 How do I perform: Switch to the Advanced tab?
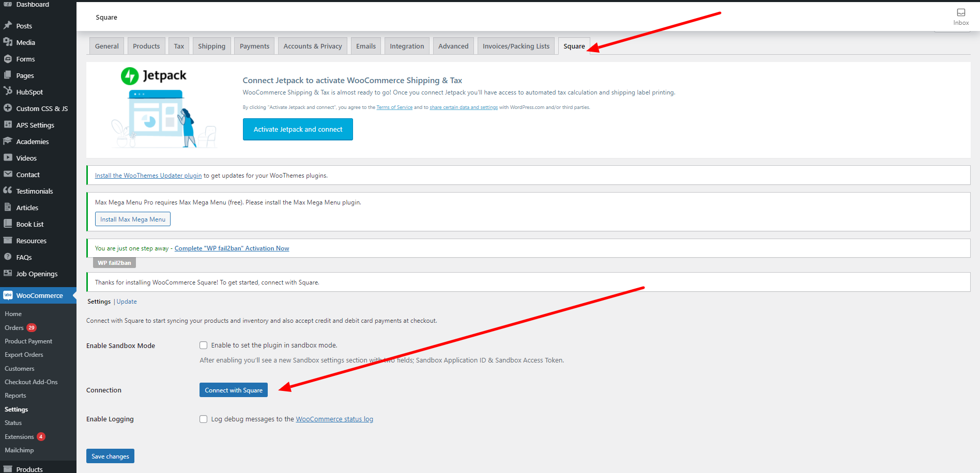coord(453,46)
